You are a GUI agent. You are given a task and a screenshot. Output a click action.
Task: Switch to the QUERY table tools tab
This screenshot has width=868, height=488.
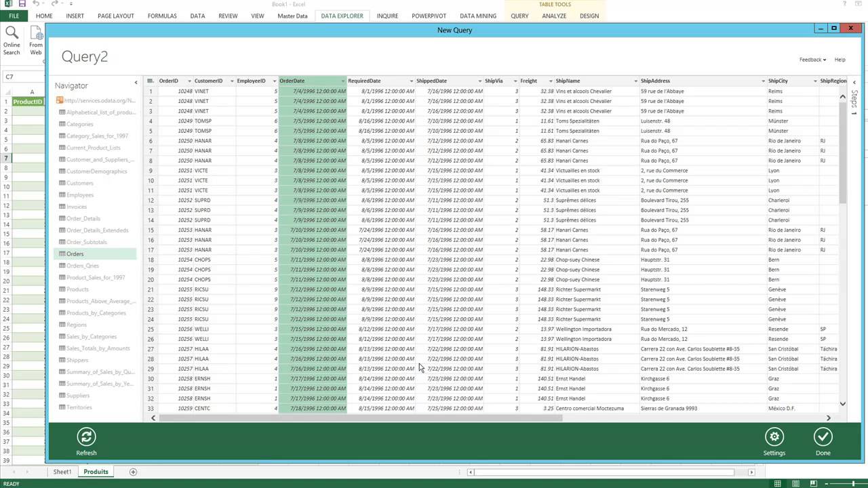[x=519, y=16]
